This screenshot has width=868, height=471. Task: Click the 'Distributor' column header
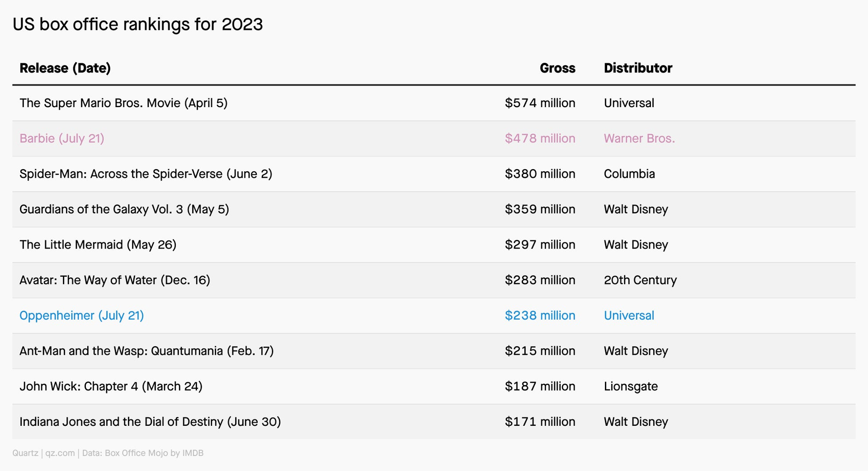[638, 68]
